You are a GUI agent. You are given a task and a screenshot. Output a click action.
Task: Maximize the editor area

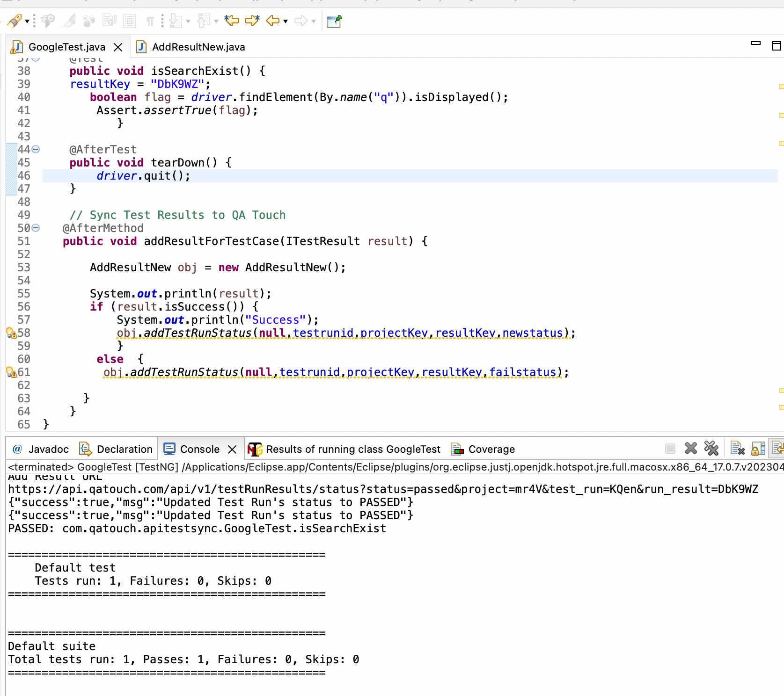point(777,46)
